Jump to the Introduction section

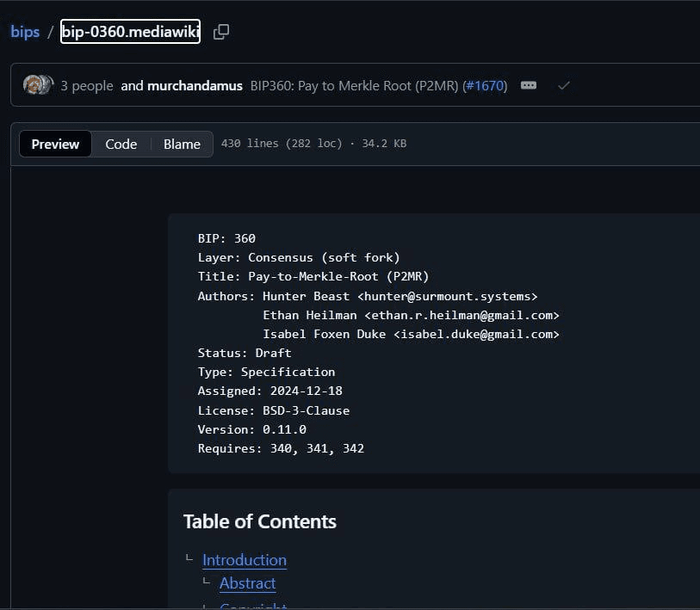coord(245,560)
